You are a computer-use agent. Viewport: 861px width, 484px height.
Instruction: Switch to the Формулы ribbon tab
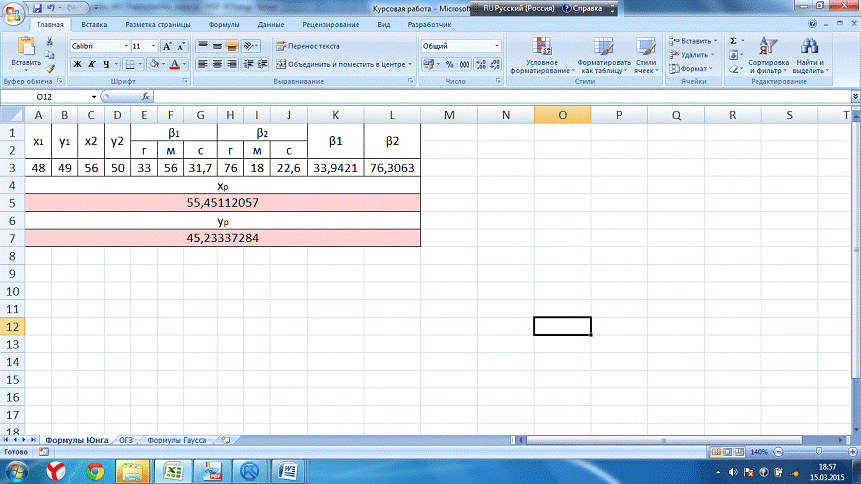pyautogui.click(x=224, y=22)
